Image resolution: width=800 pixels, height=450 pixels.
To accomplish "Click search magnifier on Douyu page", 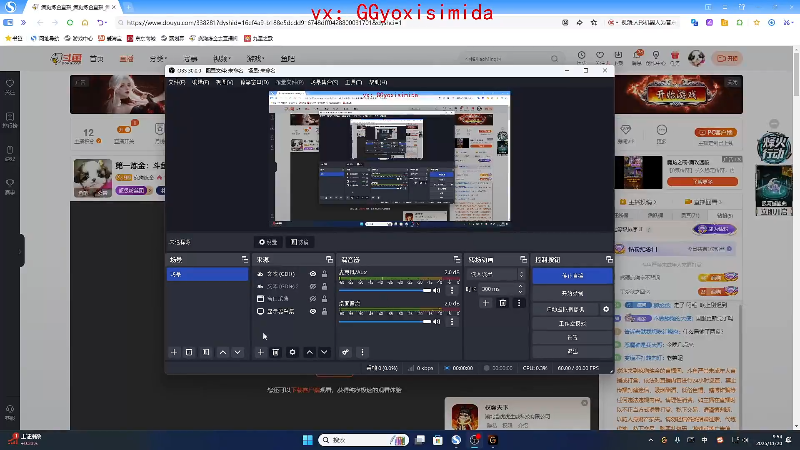I will (555, 59).
